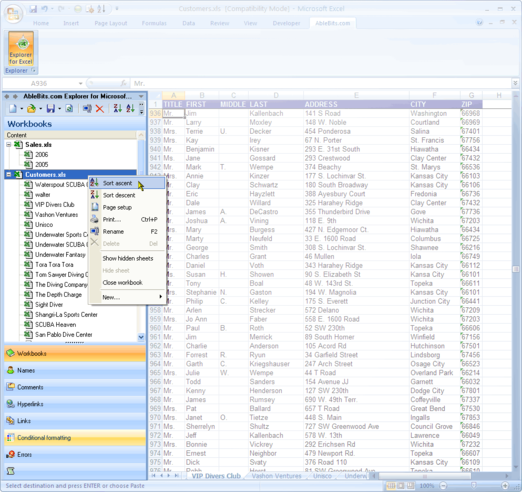Image resolution: width=522 pixels, height=492 pixels.
Task: Open the Explorer pane title dropdown menu
Action: coord(141,96)
